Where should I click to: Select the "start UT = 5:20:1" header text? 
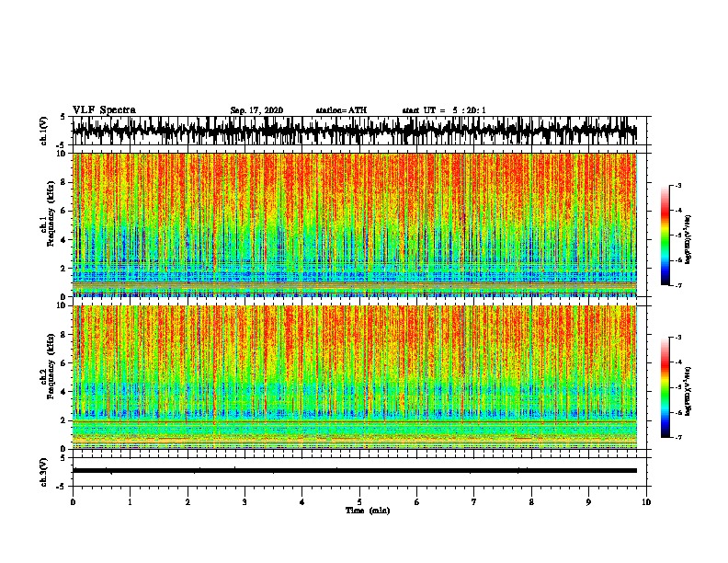(444, 110)
